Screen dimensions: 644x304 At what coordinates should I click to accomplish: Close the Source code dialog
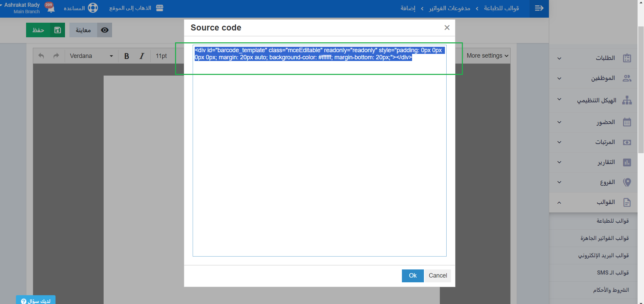coord(447,28)
